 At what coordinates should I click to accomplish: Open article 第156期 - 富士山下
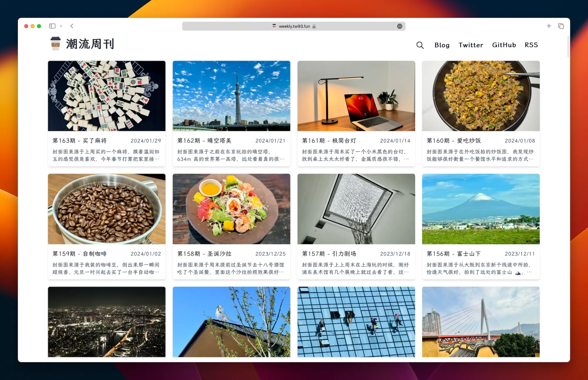tap(454, 254)
